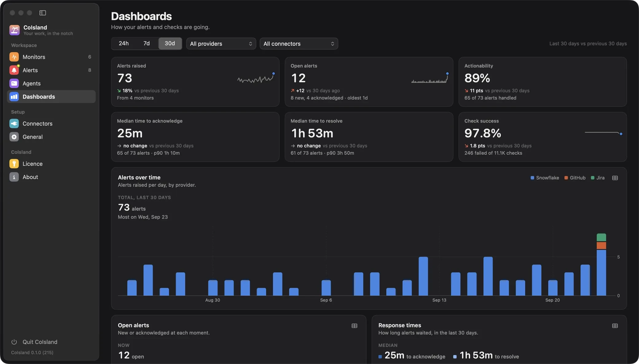The width and height of the screenshot is (639, 364).
Task: Select the 7d time range
Action: click(x=147, y=43)
